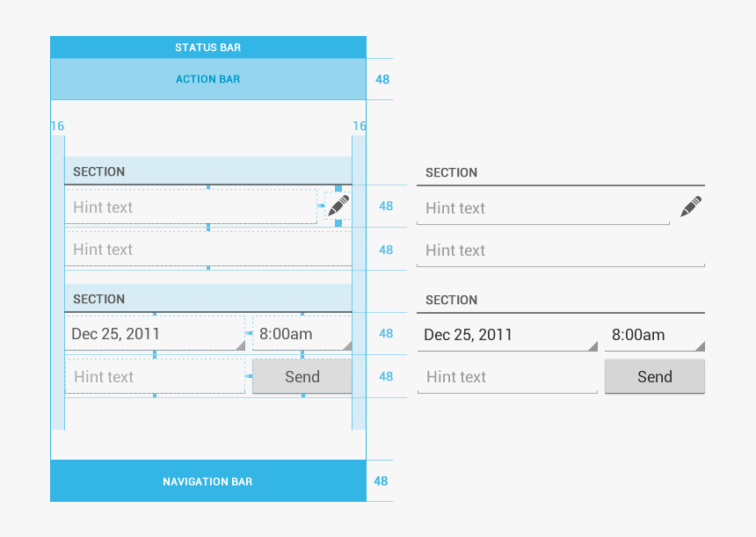This screenshot has height=537, width=756.
Task: Focus the second Hint text field in the left mockup
Action: pyautogui.click(x=207, y=250)
